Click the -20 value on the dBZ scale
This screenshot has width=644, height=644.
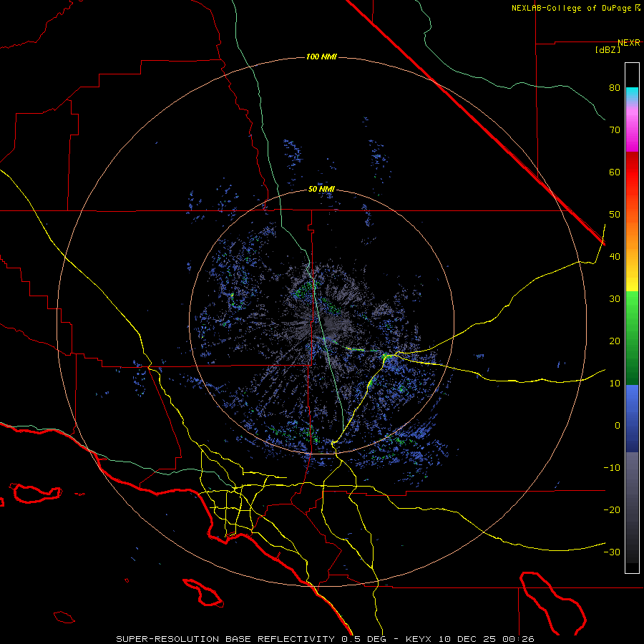612,510
